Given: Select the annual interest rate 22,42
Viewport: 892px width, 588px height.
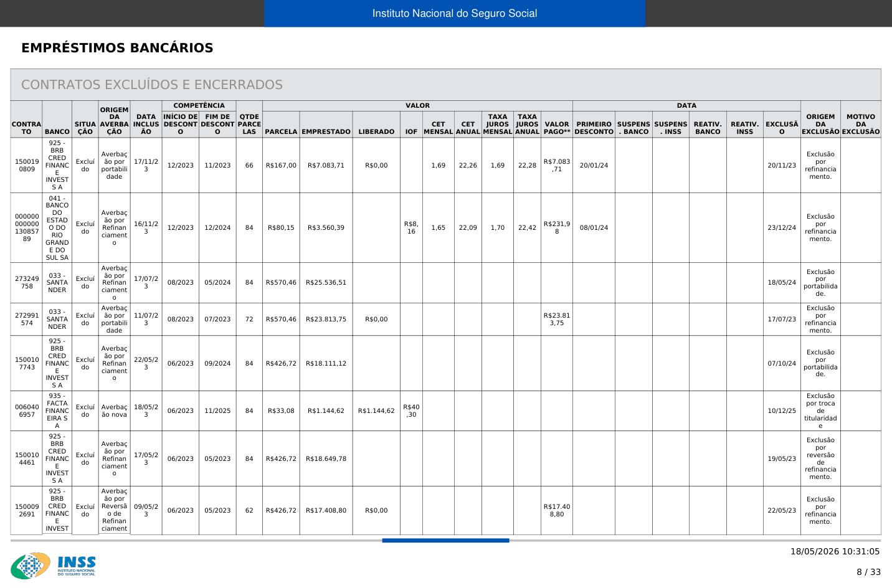Looking at the screenshot, I should 527,227.
